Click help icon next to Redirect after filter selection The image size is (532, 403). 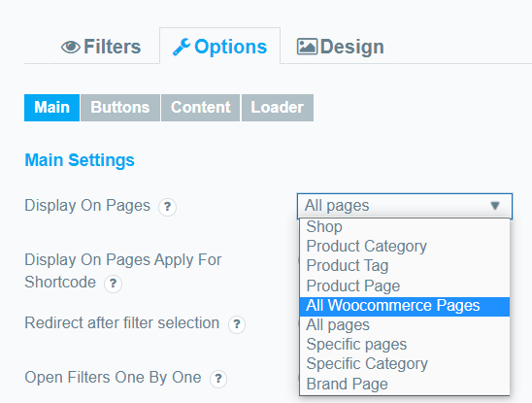pos(237,324)
